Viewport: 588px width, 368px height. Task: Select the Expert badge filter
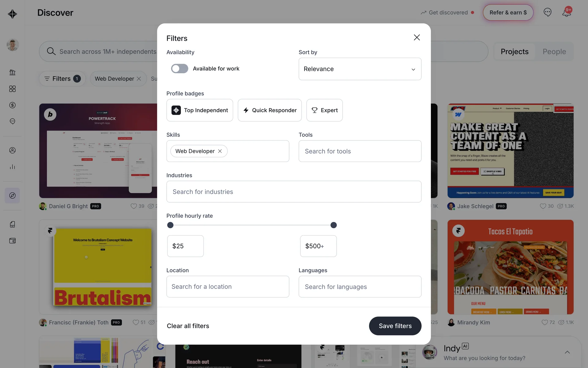(x=325, y=110)
